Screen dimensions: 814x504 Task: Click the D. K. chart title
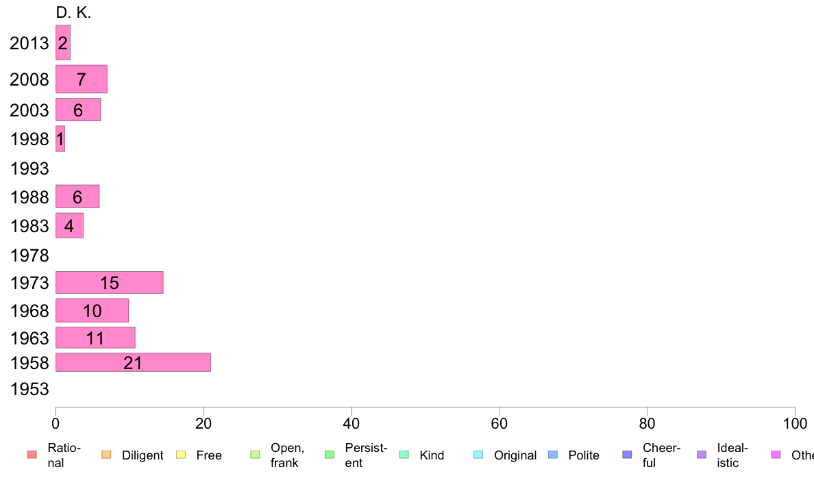click(73, 12)
